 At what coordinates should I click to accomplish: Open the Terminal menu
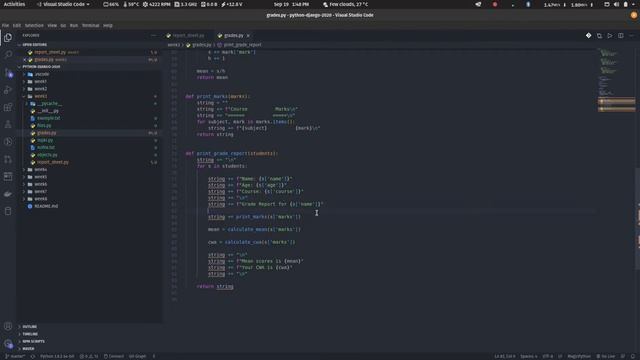90,25
